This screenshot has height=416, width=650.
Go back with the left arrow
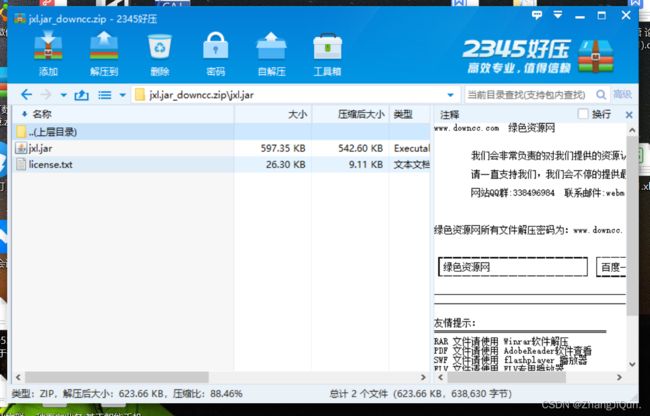click(x=26, y=95)
